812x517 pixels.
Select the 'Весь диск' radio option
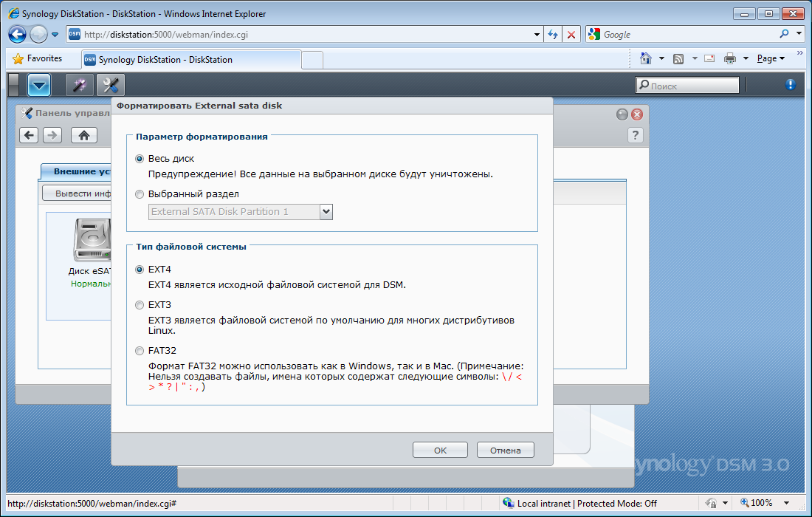pos(140,159)
